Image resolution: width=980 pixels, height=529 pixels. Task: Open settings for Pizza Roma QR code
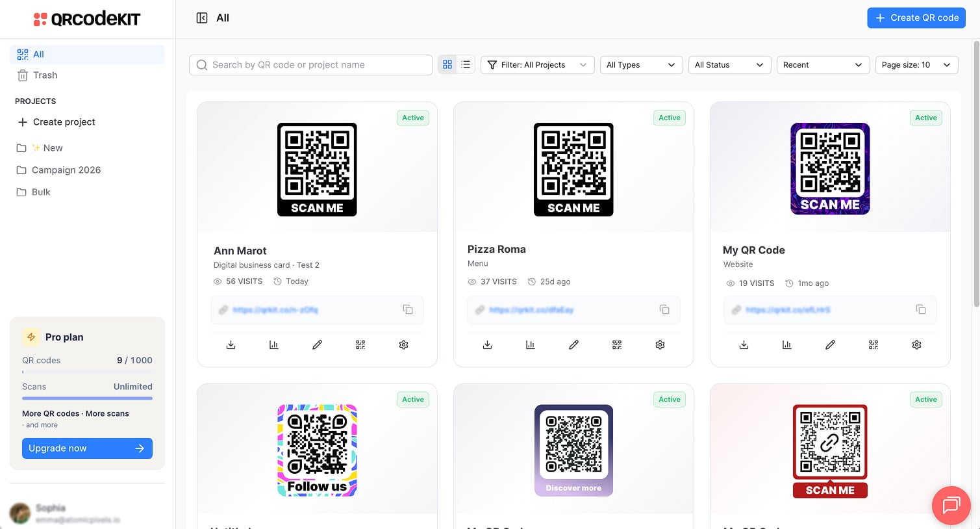pos(660,345)
